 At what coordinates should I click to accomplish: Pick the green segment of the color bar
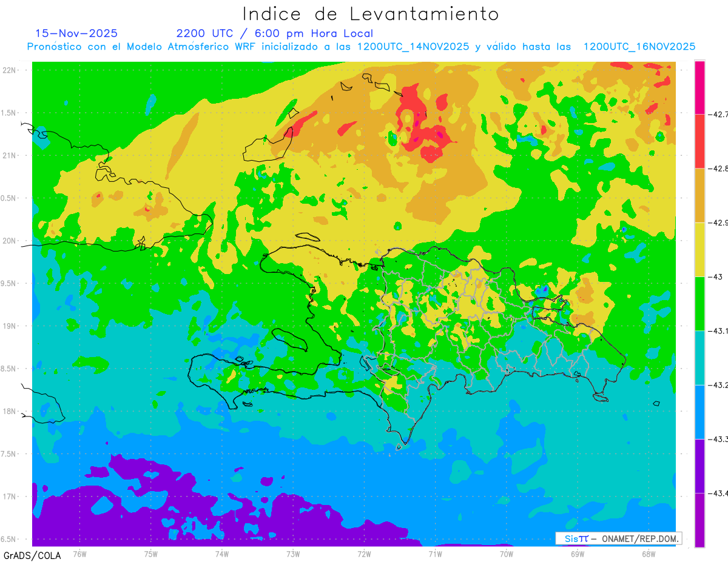699,303
